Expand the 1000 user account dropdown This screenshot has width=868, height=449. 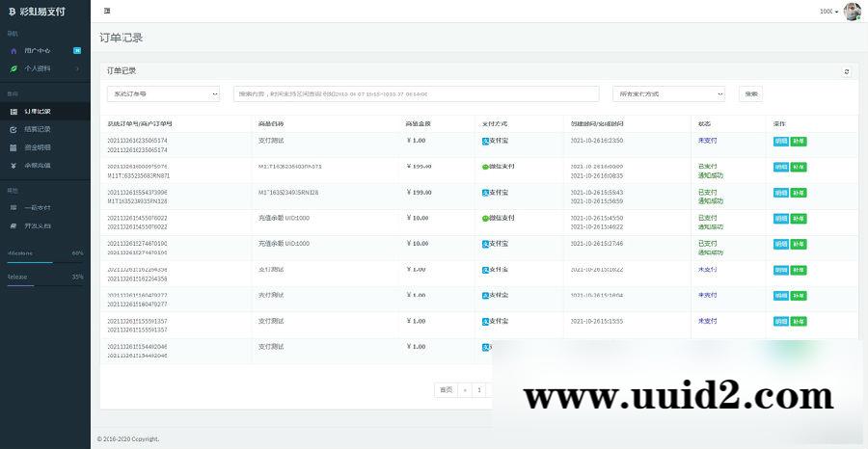click(x=828, y=12)
